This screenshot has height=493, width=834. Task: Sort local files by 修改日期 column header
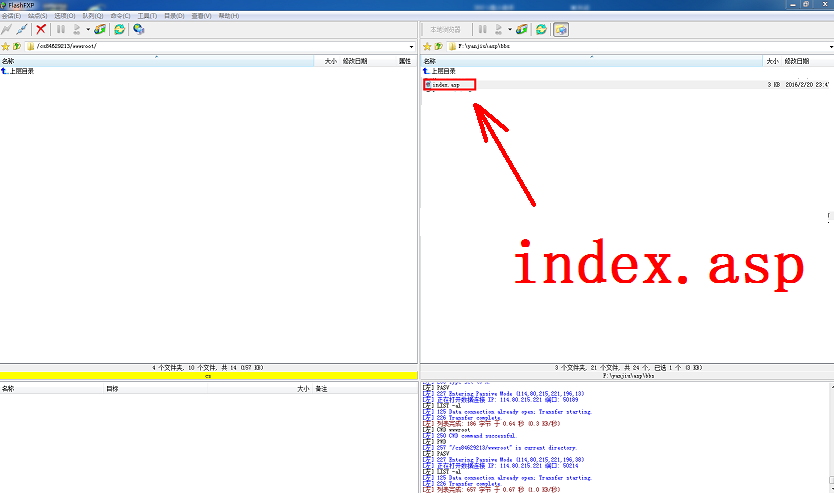point(797,61)
